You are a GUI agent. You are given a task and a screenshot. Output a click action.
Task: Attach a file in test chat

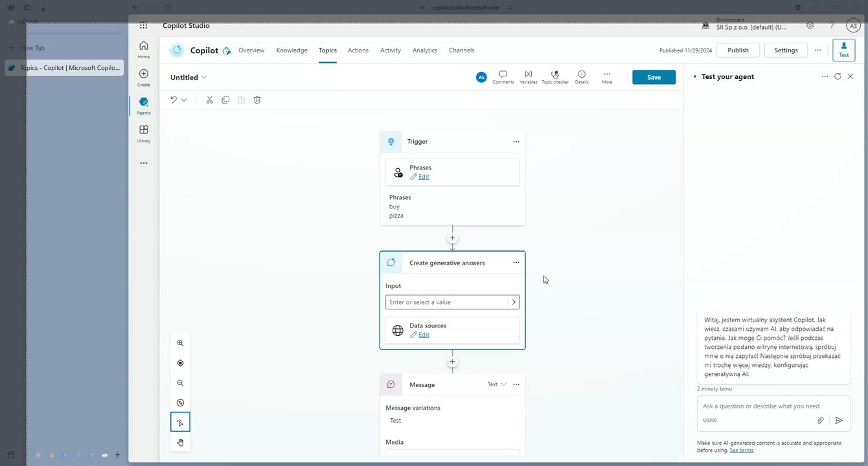820,420
